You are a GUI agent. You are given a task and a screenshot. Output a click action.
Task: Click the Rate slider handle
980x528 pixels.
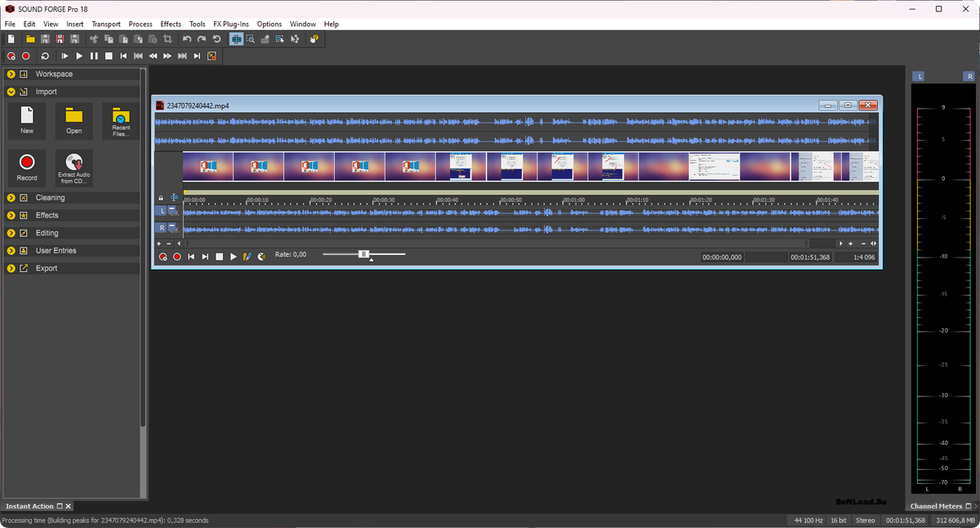coord(363,254)
